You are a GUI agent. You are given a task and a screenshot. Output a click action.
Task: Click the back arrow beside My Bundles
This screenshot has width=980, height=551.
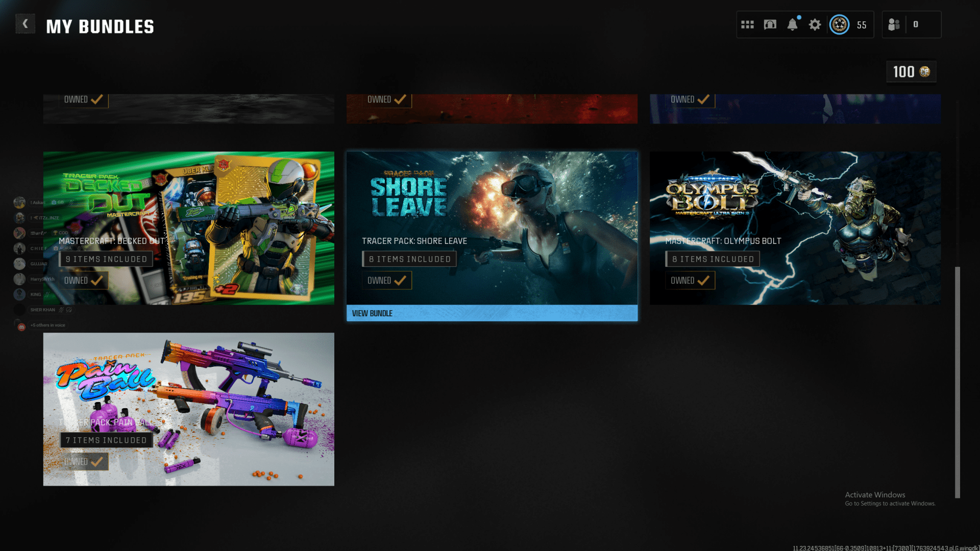25,23
